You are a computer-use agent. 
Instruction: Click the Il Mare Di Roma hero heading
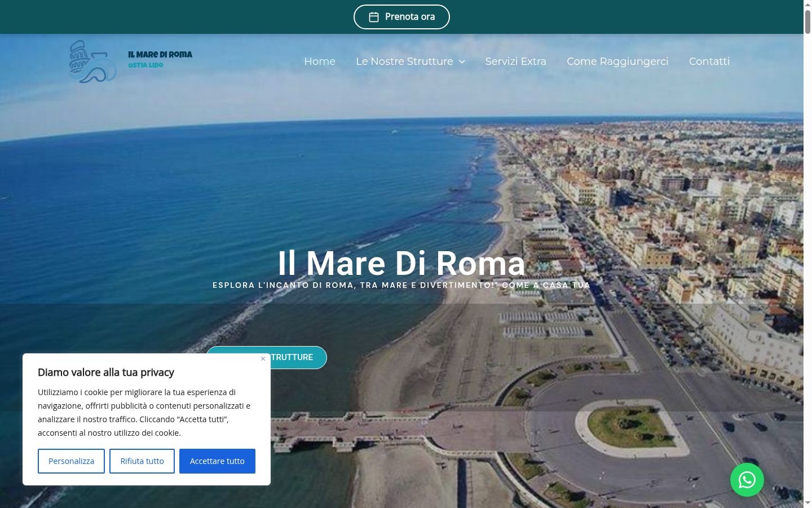pos(401,263)
